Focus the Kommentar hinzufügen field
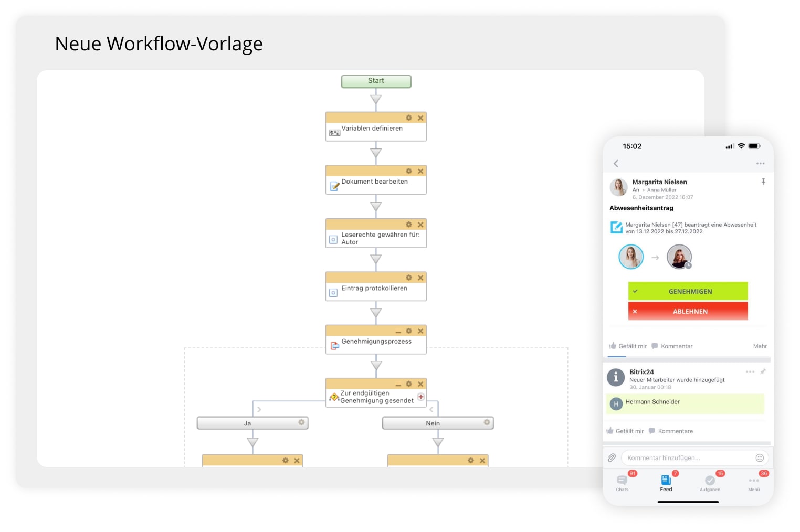This screenshot has height=532, width=800. [x=694, y=458]
